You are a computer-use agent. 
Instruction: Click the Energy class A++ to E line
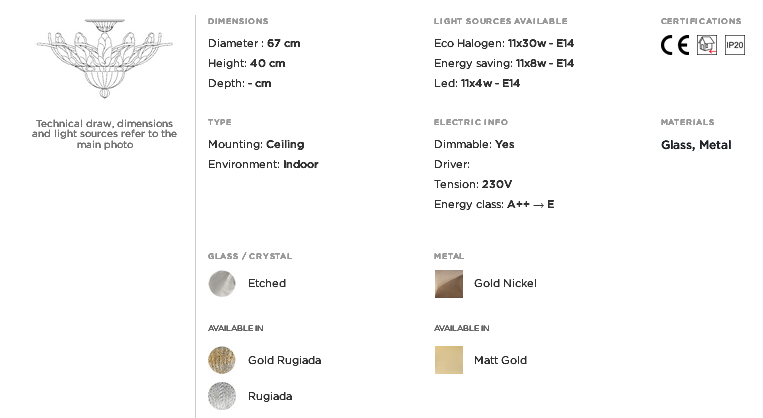tap(494, 204)
